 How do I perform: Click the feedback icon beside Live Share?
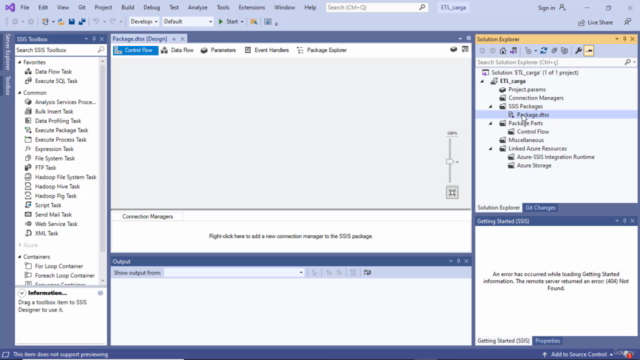point(628,22)
